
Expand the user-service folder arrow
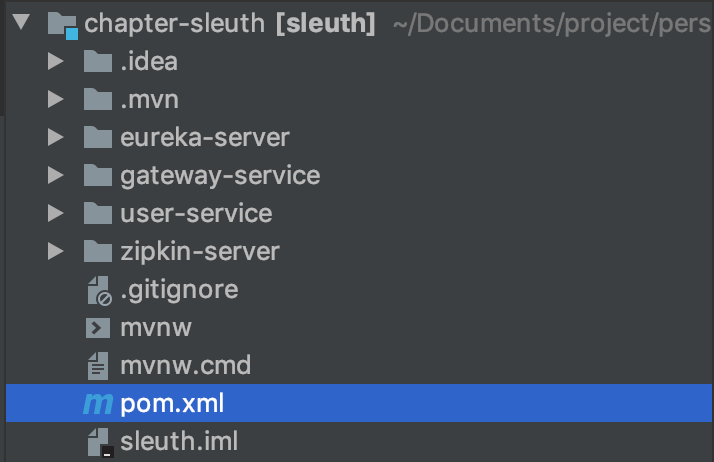pyautogui.click(x=56, y=213)
